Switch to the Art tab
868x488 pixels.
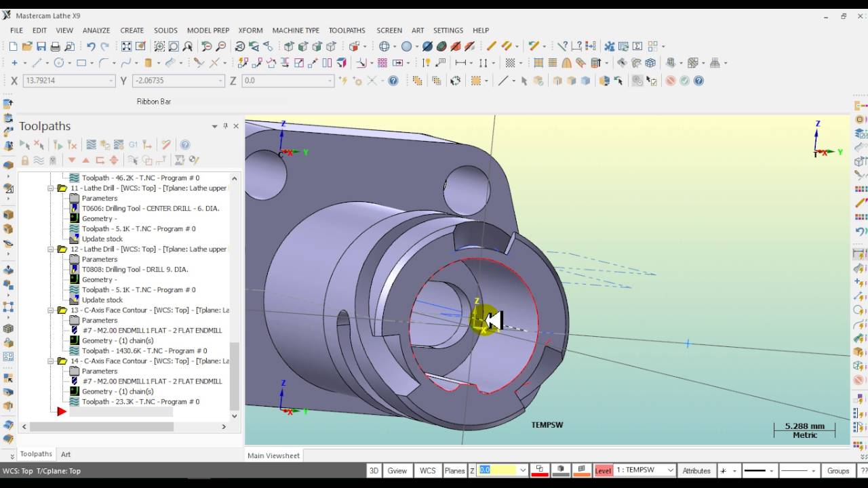tap(66, 454)
